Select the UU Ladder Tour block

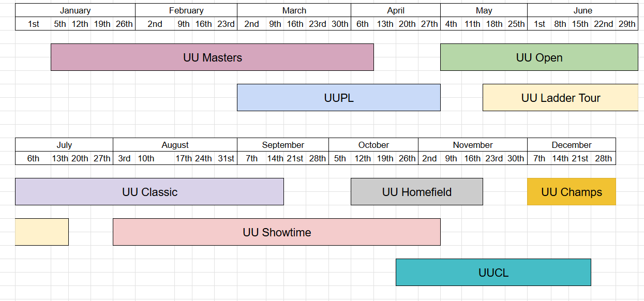pos(560,98)
